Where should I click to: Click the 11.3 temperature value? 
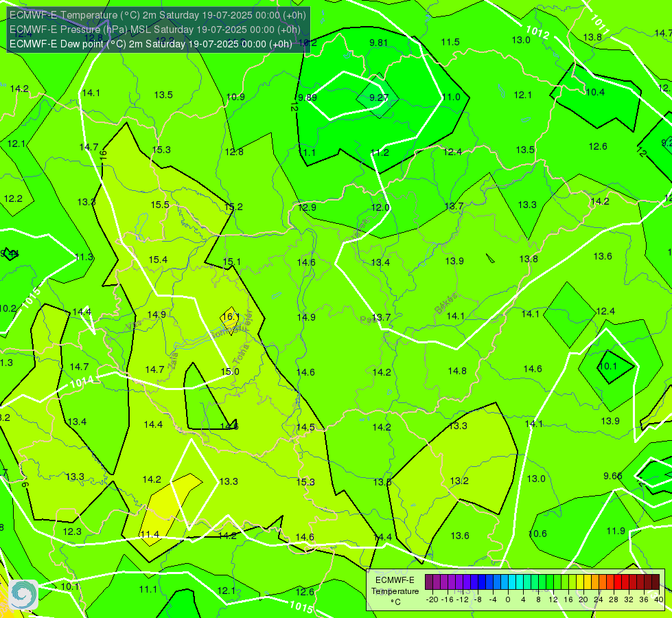(84, 257)
